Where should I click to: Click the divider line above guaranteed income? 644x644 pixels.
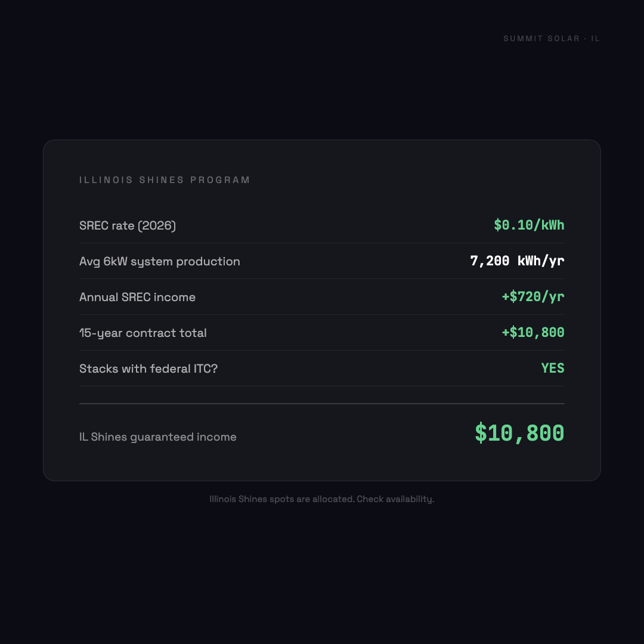322,404
